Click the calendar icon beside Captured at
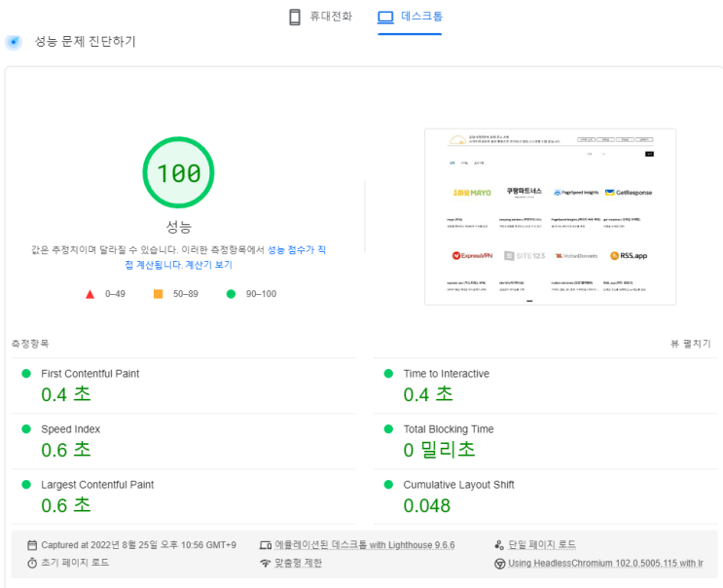The height and width of the screenshot is (588, 723). click(32, 545)
